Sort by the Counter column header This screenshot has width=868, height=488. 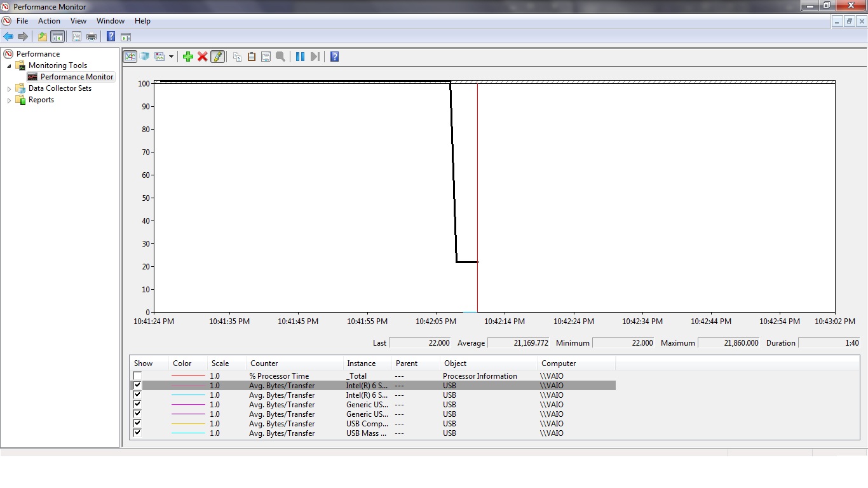coord(294,363)
